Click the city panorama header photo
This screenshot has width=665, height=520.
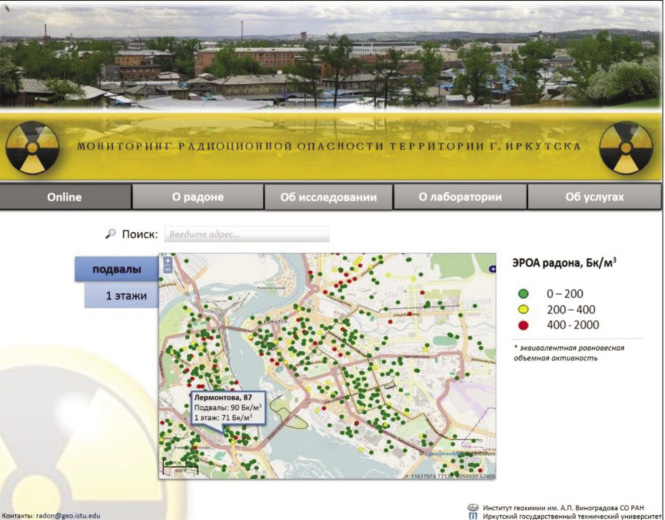332,54
